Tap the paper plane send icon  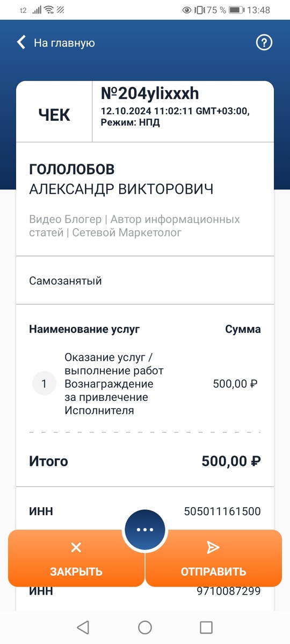click(x=213, y=547)
